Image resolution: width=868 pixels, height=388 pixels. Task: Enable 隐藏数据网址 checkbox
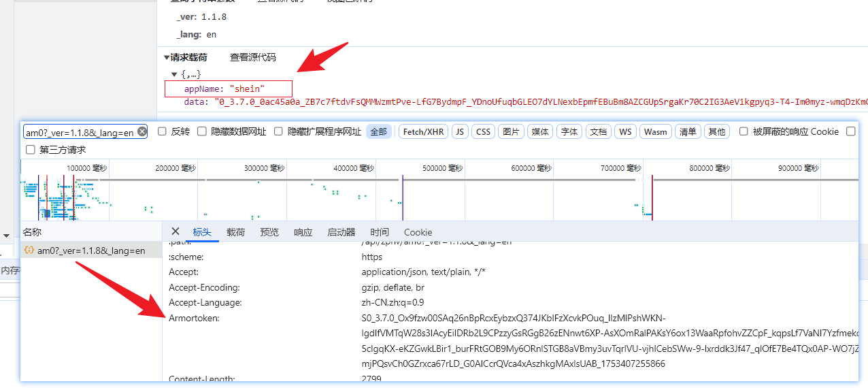[202, 131]
